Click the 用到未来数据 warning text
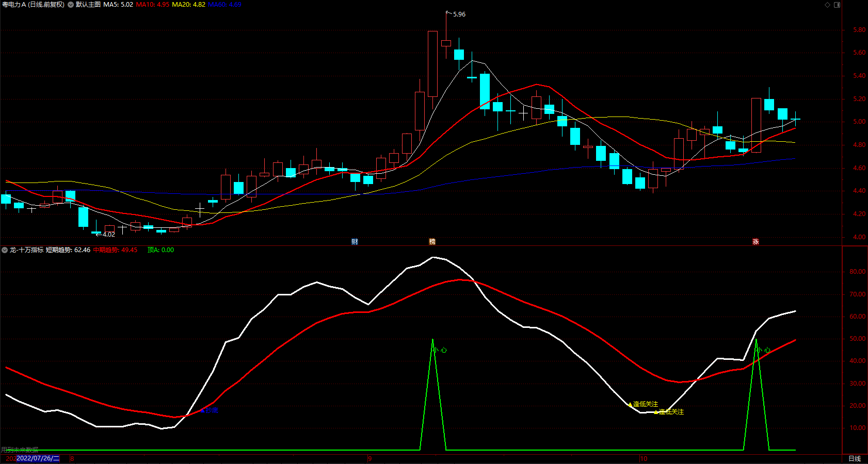 (20, 450)
